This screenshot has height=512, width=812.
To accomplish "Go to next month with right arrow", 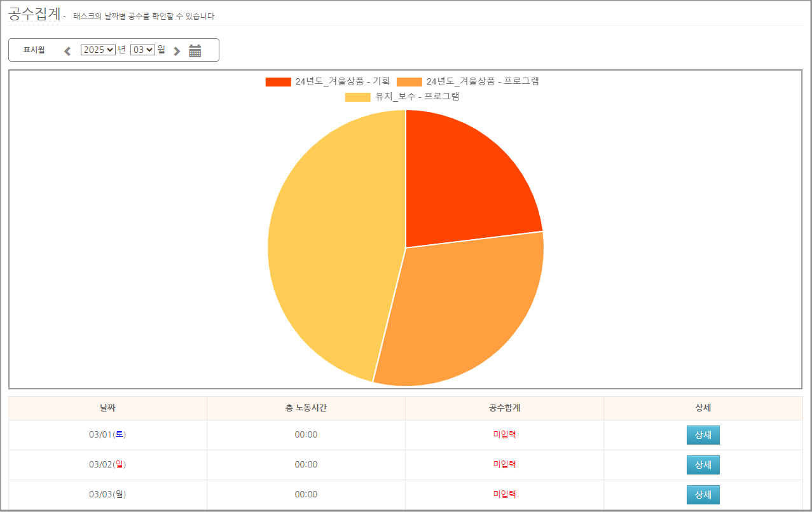I will click(x=177, y=51).
